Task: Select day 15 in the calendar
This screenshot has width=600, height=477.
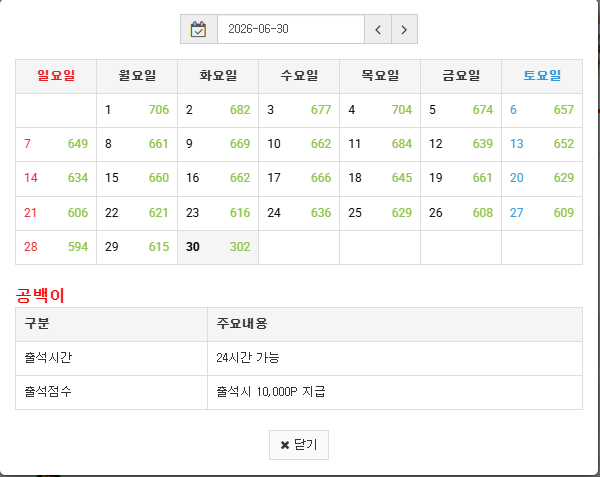Action: pos(137,179)
